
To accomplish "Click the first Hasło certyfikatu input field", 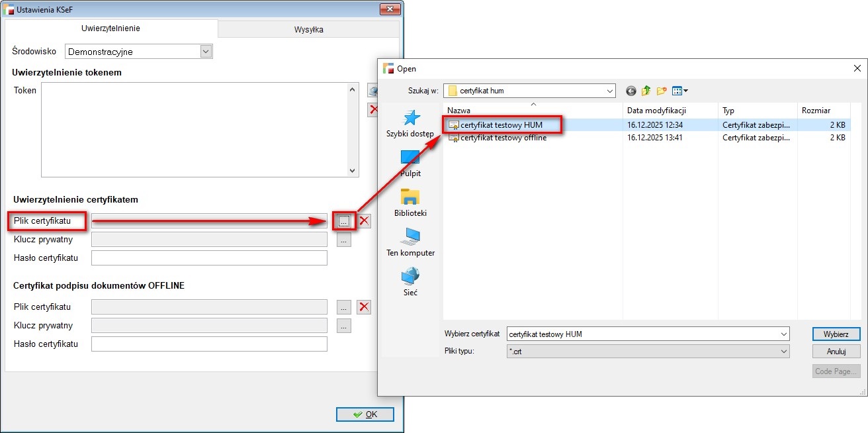I will [209, 258].
